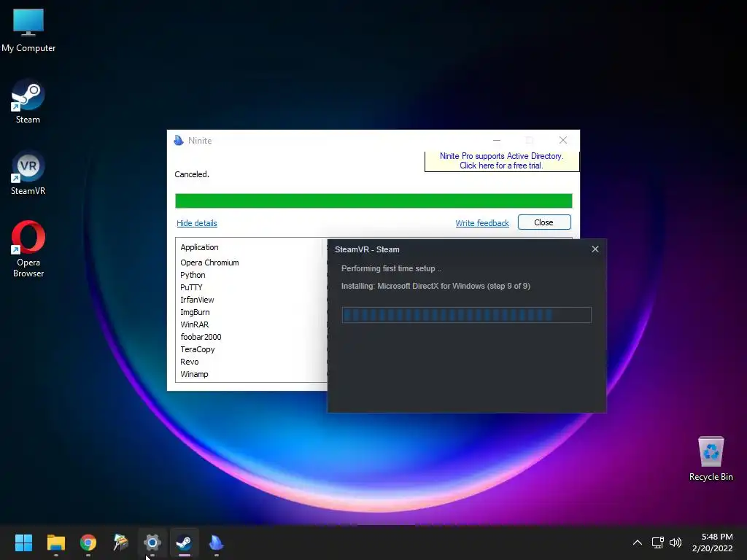This screenshot has height=560, width=747.
Task: Select ImgBurn in the application list
Action: pyautogui.click(x=195, y=312)
